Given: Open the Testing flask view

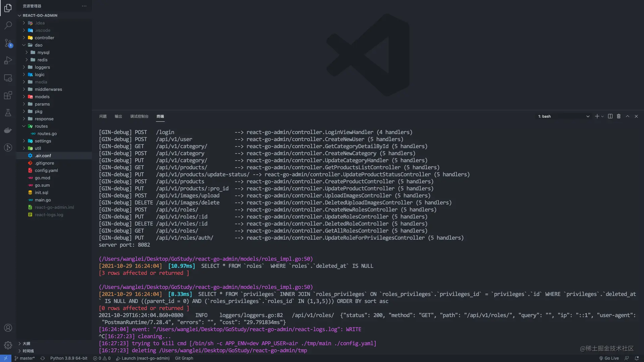Looking at the screenshot, I should coord(8,113).
